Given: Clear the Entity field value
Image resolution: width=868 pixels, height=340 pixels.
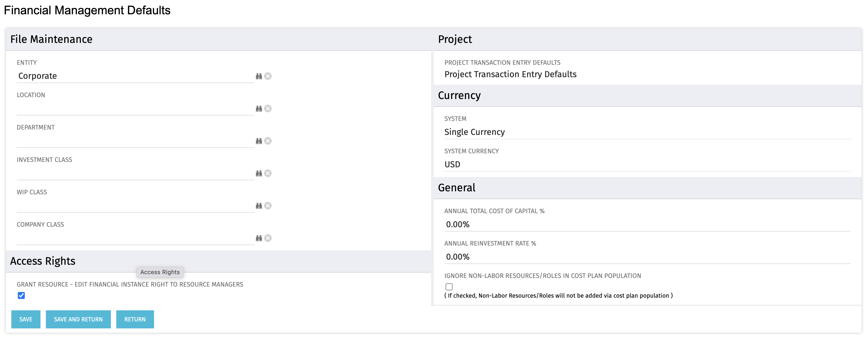Looking at the screenshot, I should [x=268, y=76].
